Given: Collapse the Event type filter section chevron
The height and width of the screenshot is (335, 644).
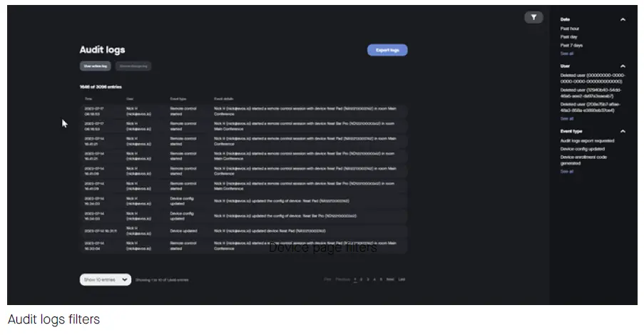Looking at the screenshot, I should click(x=623, y=131).
